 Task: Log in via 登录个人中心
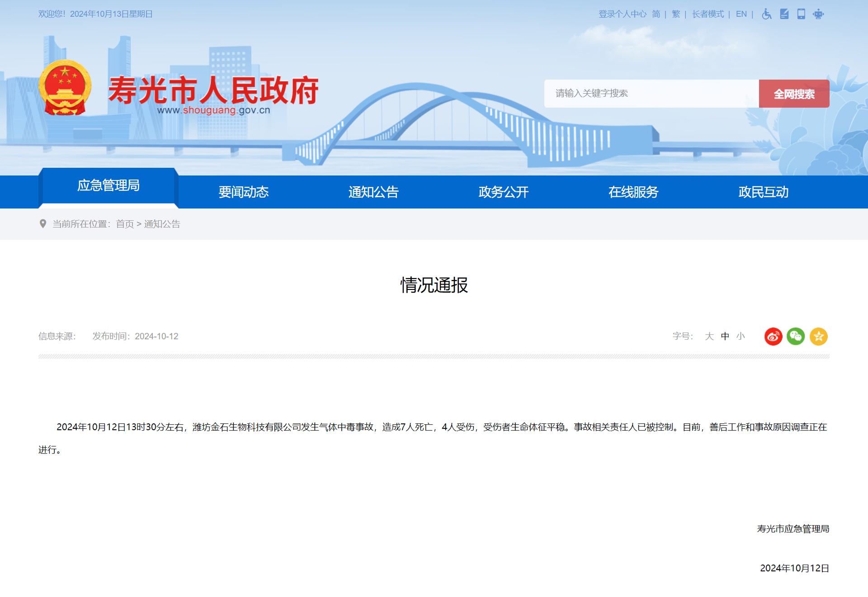(x=622, y=14)
